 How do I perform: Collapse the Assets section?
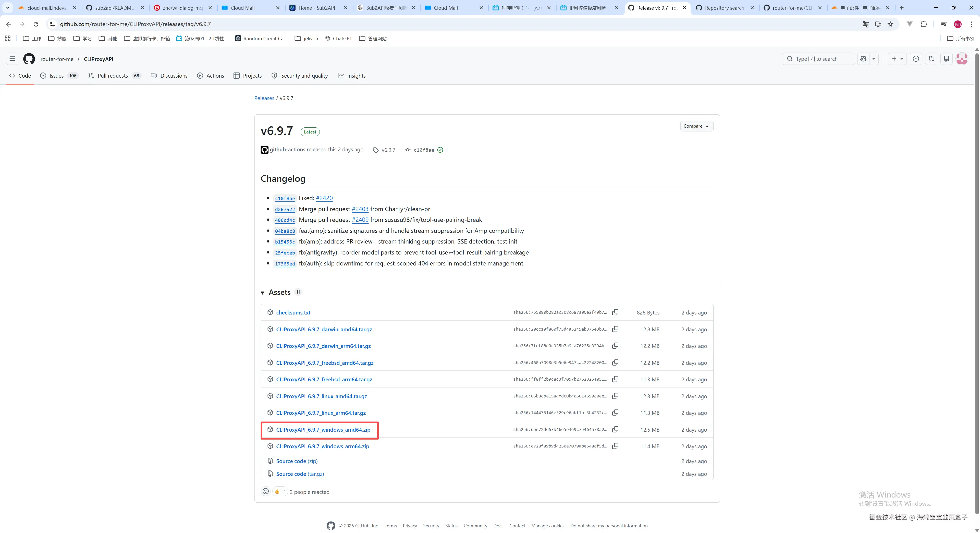[x=263, y=293]
